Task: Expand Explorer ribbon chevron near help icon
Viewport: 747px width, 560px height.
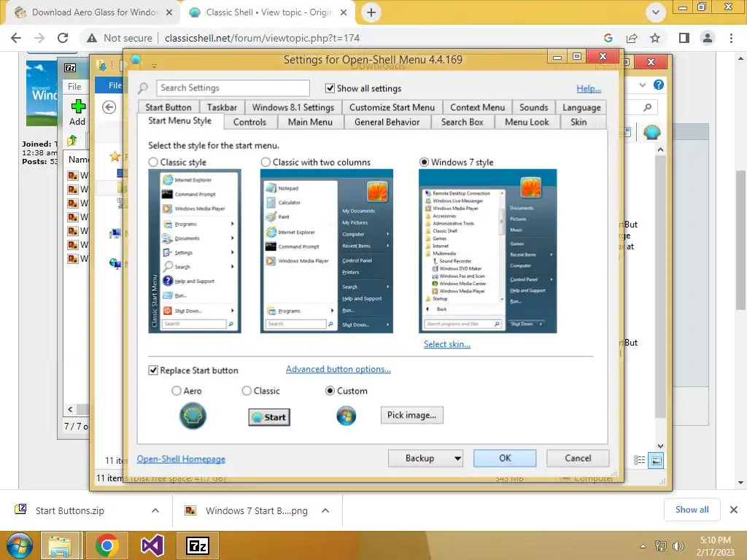Action: 643,85
